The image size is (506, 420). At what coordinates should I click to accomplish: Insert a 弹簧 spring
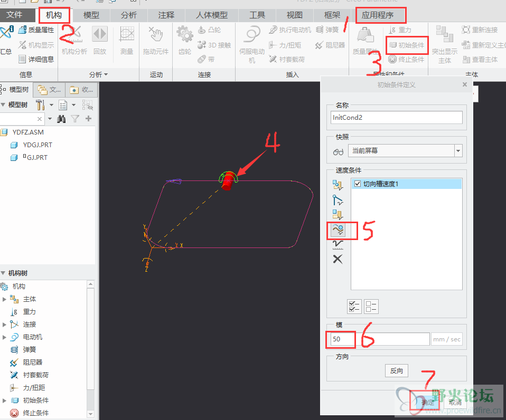tap(327, 30)
